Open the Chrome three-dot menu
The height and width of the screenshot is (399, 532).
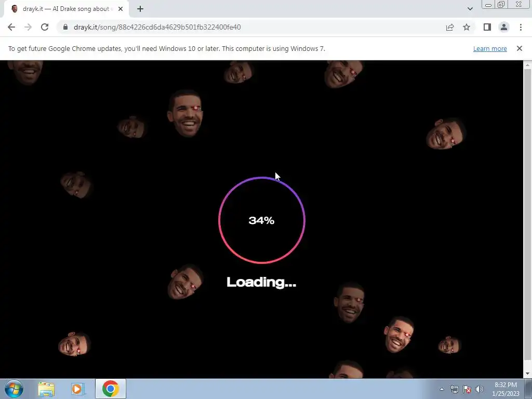[x=521, y=27]
